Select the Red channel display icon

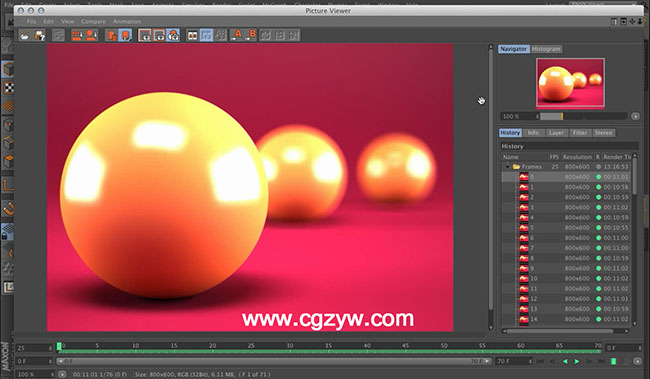click(145, 36)
